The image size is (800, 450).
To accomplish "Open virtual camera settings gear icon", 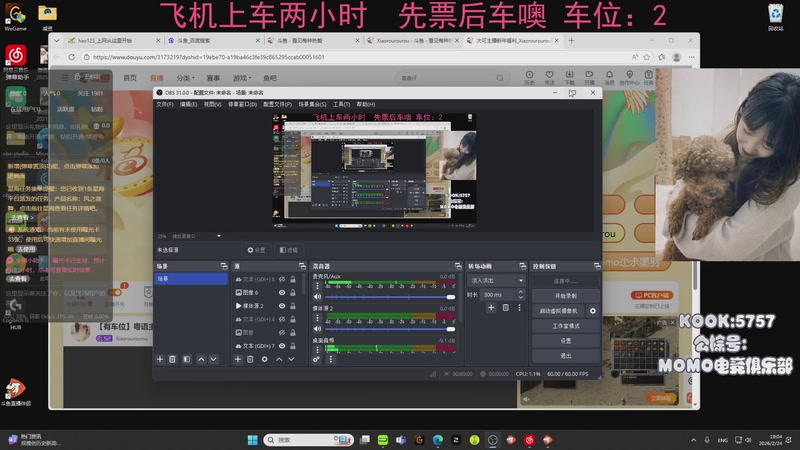I will click(592, 310).
